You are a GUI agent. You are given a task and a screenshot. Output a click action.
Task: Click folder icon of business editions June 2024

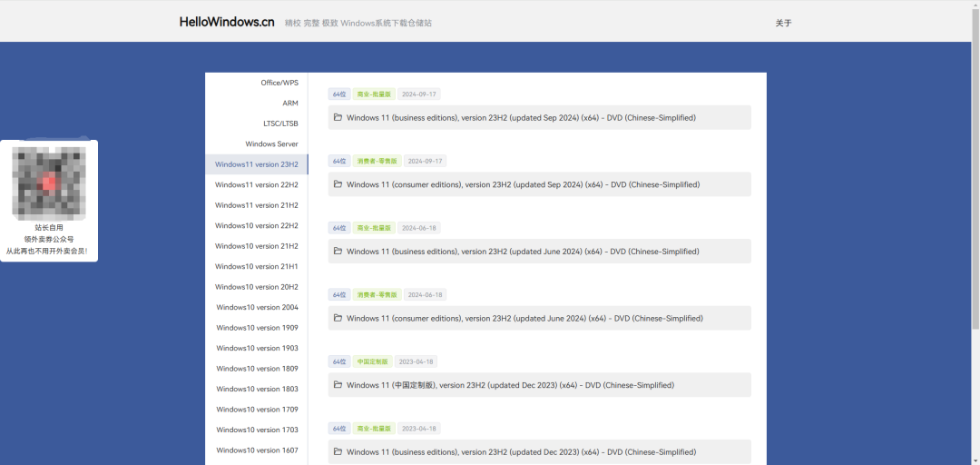[338, 251]
